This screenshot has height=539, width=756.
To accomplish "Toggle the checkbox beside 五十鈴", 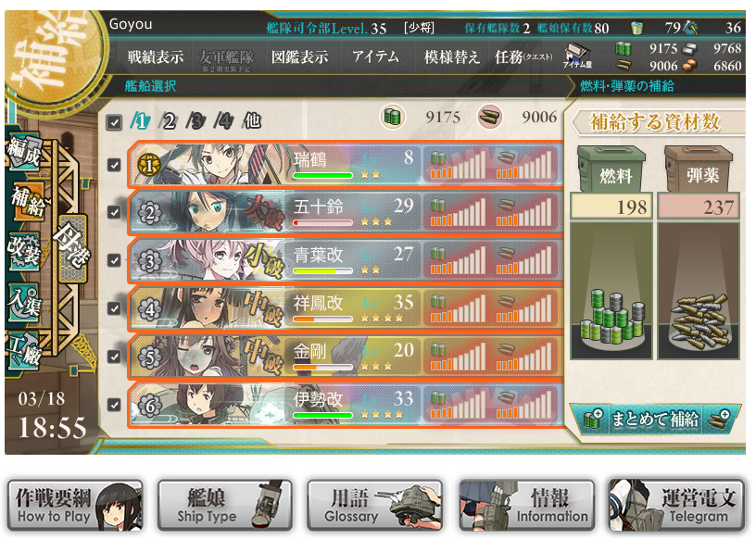I will [x=114, y=212].
